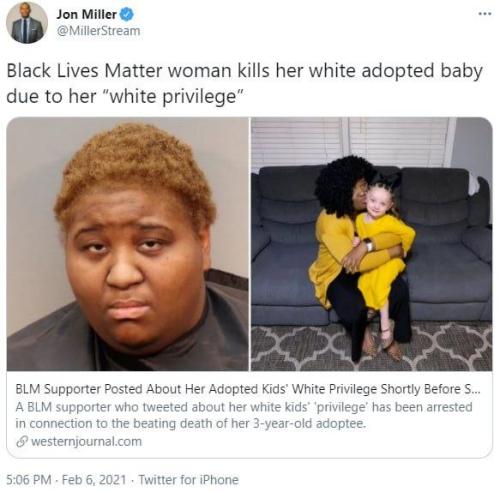Viewport: 500px width, 492px height.
Task: Open the @MillerStream handle link
Action: tap(98, 31)
